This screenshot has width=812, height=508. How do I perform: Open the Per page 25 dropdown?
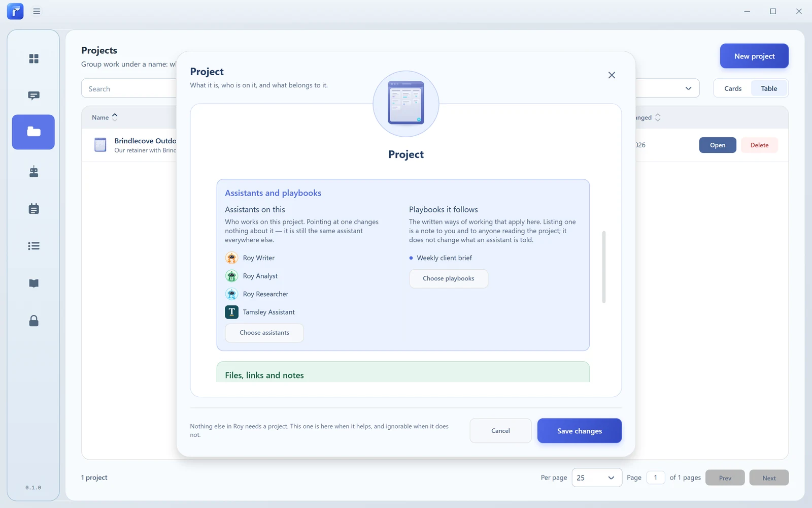[x=597, y=478]
